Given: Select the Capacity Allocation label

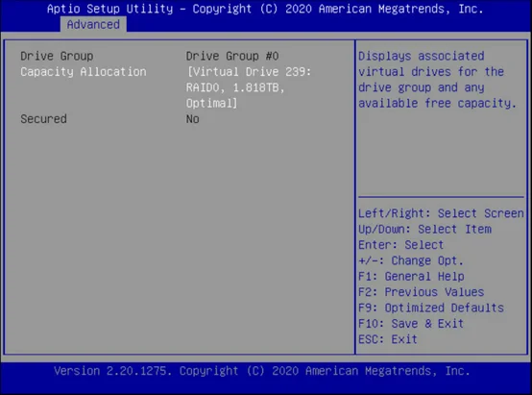Looking at the screenshot, I should pos(84,72).
